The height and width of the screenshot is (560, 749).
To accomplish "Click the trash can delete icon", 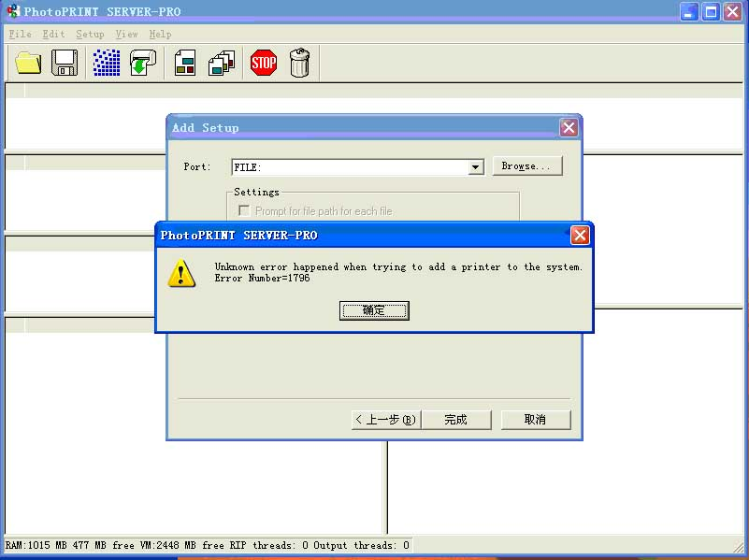I will click(x=300, y=63).
